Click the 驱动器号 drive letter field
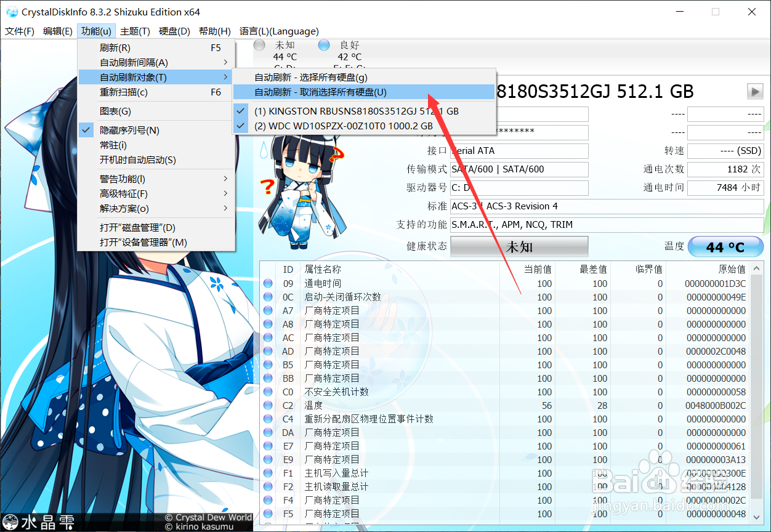This screenshot has height=532, width=771. tap(519, 188)
